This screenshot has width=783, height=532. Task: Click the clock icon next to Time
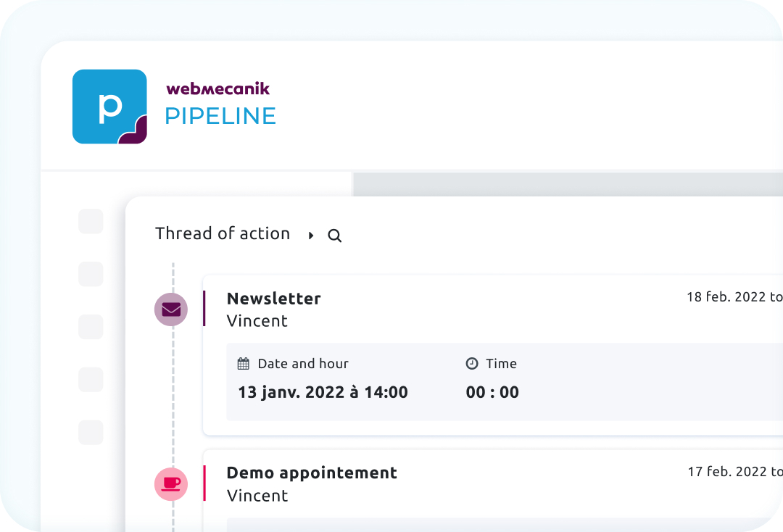(472, 364)
